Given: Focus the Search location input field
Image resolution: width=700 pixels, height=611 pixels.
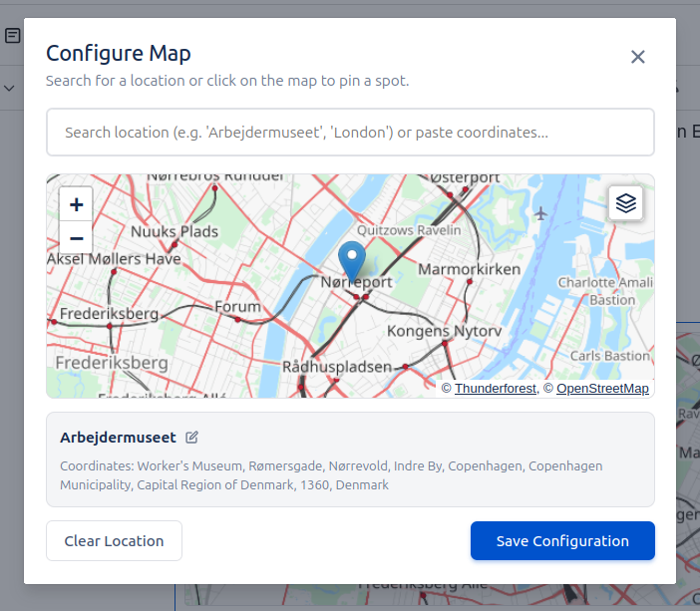Looking at the screenshot, I should click(x=350, y=132).
